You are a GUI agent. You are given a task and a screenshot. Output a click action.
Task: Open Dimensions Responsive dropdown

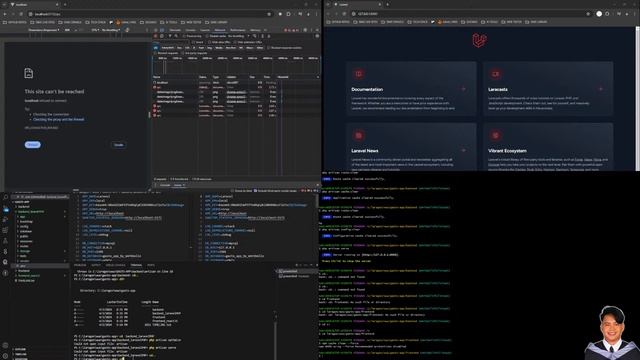pyautogui.click(x=44, y=30)
